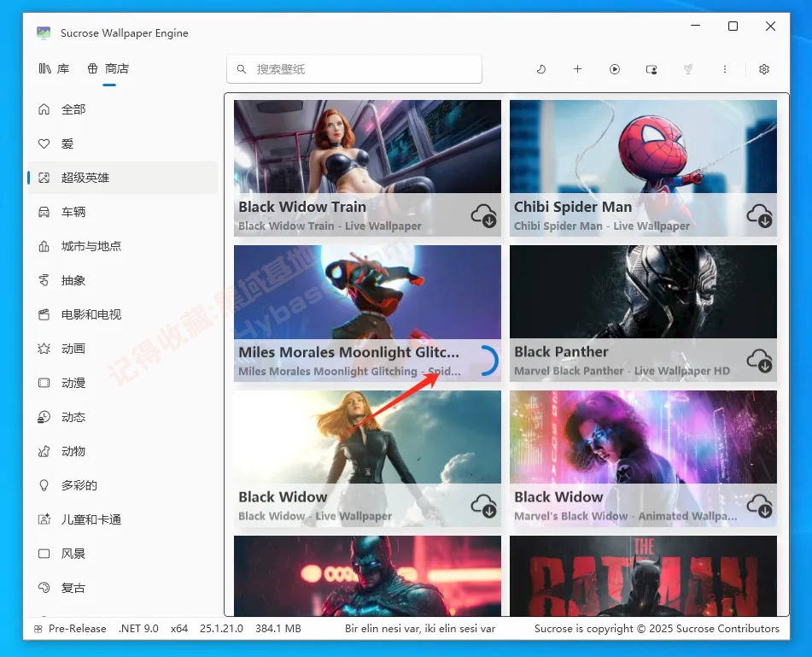The height and width of the screenshot is (657, 812).
Task: Click 384.1 MB memory status entry
Action: tap(278, 629)
